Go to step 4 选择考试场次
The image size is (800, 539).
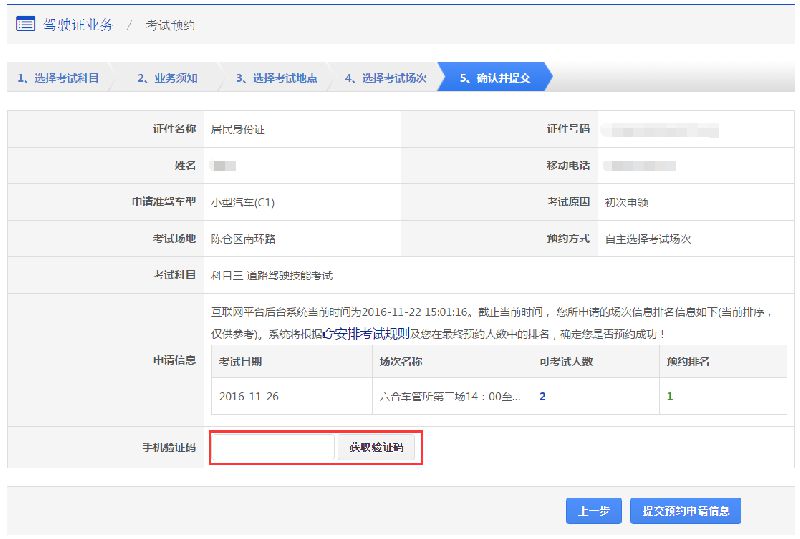[385, 78]
